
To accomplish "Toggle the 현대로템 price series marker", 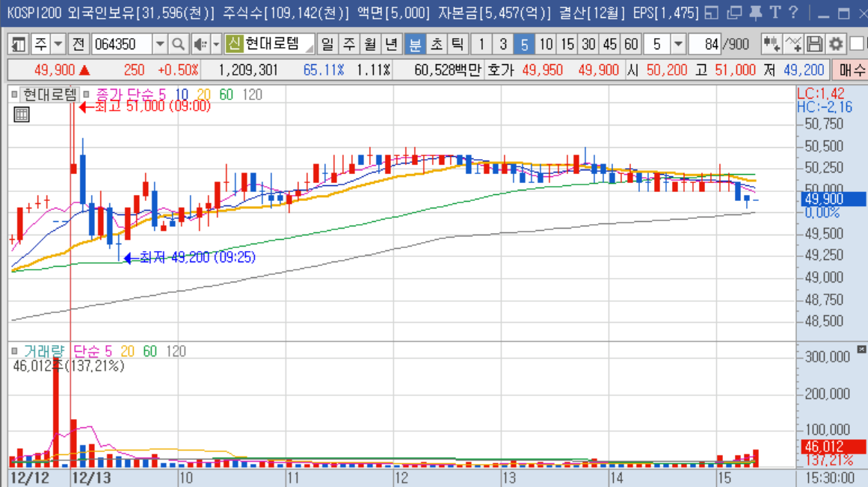I will coord(15,95).
